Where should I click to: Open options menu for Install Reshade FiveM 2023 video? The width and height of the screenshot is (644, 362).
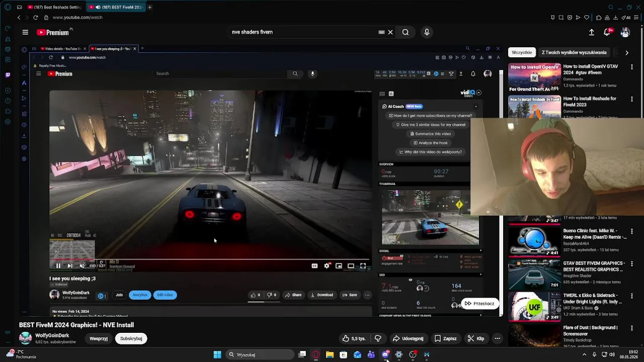tap(632, 99)
